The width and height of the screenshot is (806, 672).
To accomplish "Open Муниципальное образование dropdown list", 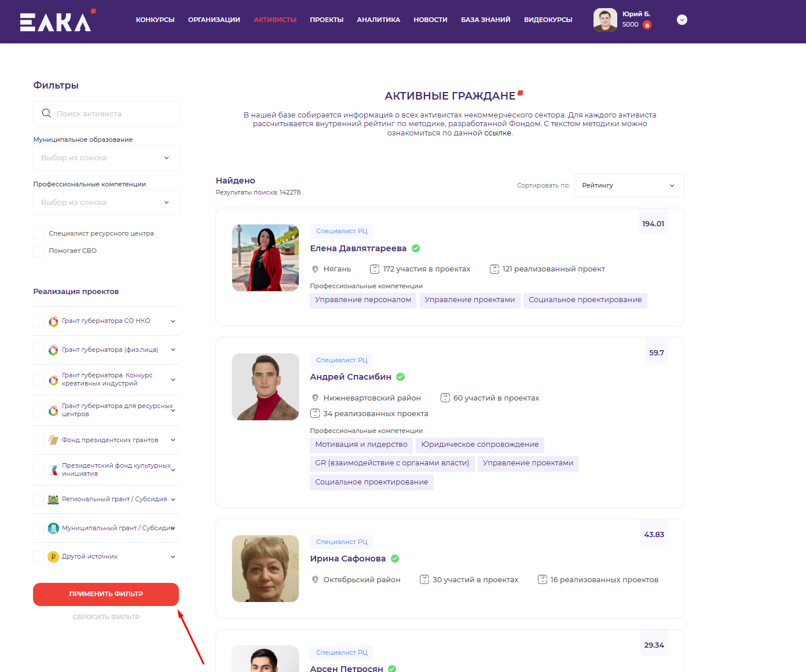I will [106, 158].
